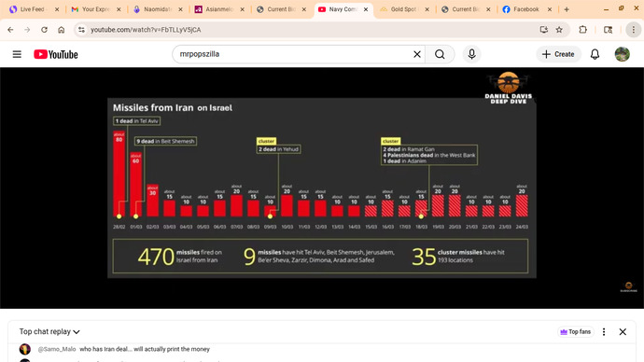Image resolution: width=644 pixels, height=362 pixels.
Task: Expand the Top chat replay dropdown
Action: [x=49, y=331]
